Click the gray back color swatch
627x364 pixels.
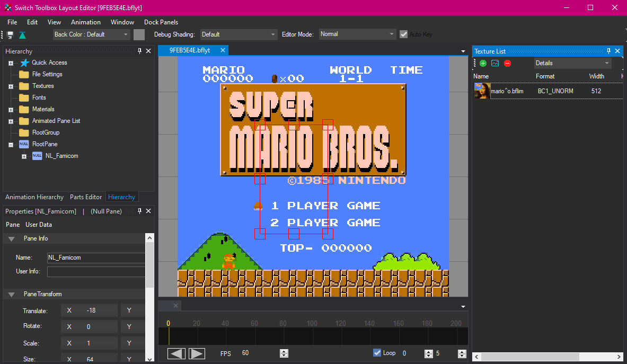139,35
